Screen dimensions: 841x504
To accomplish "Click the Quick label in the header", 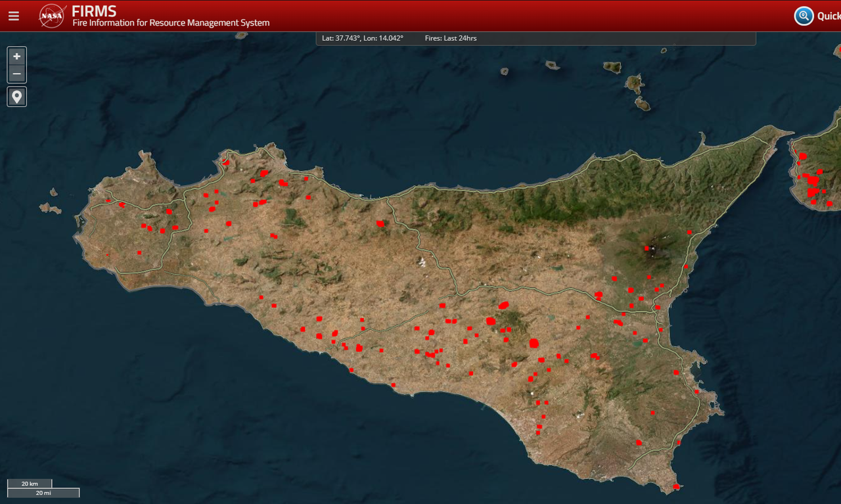I will point(829,16).
